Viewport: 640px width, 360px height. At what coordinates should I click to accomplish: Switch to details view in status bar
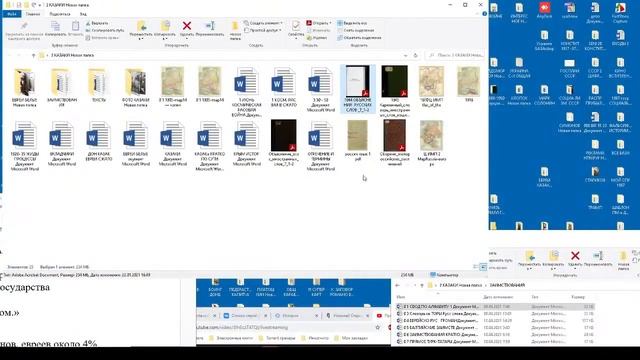476,267
